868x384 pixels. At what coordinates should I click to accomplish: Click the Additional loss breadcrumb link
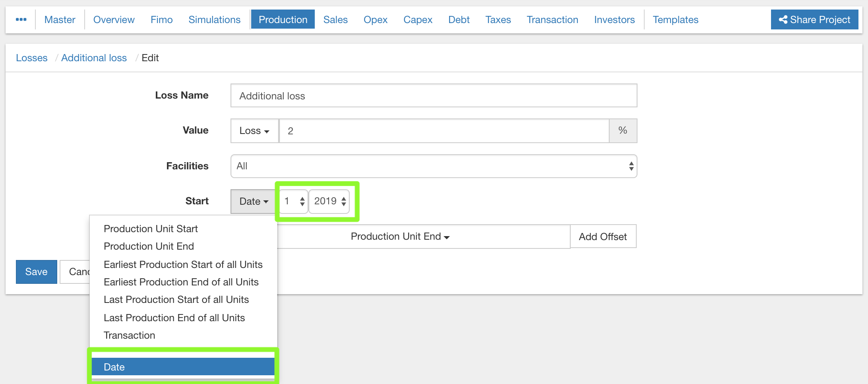click(x=94, y=58)
